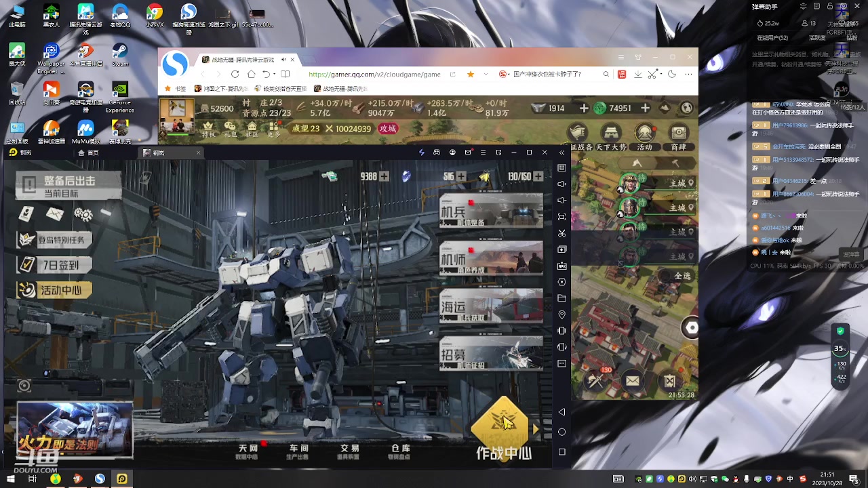Switch to the 首页 home tab in emulator
The image size is (868, 488).
click(x=89, y=152)
